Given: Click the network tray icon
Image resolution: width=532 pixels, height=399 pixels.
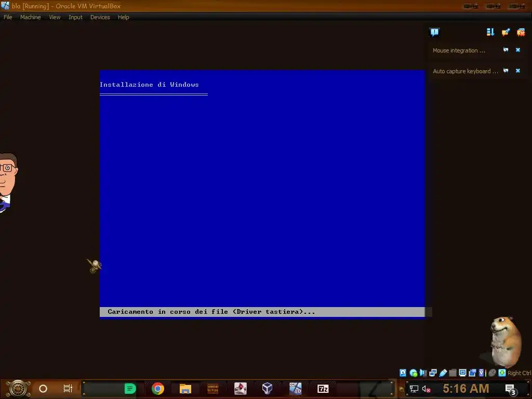Looking at the screenshot, I should pos(414,389).
